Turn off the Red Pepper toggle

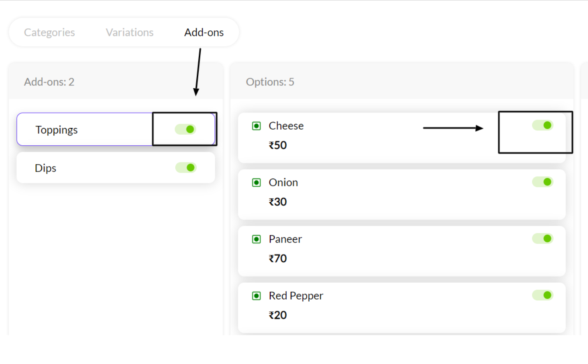pos(542,295)
